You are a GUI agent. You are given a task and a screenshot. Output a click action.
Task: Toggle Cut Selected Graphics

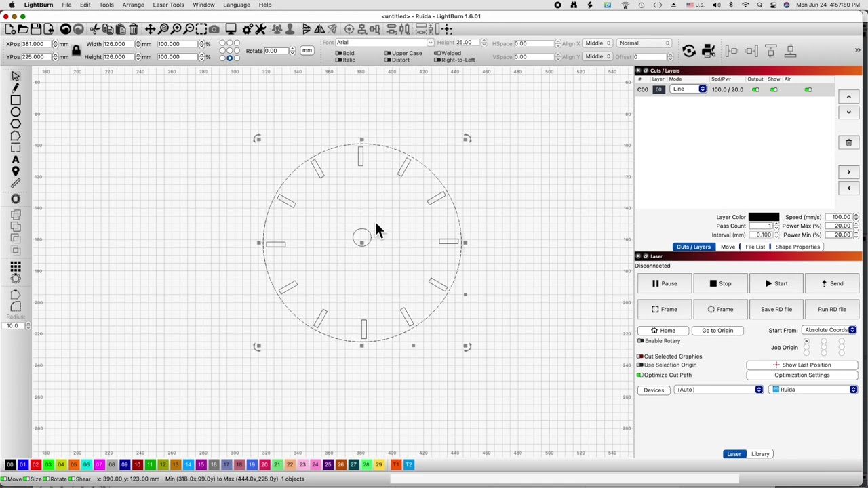tap(640, 357)
